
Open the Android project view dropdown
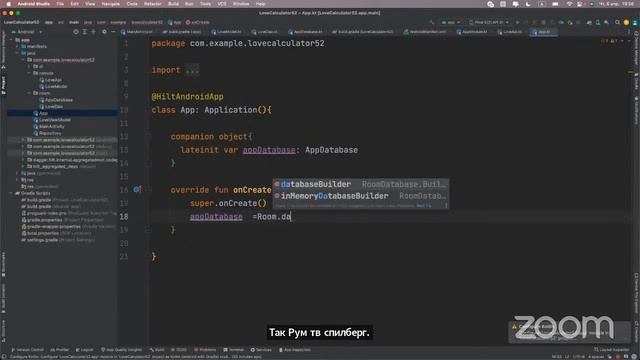click(x=28, y=32)
